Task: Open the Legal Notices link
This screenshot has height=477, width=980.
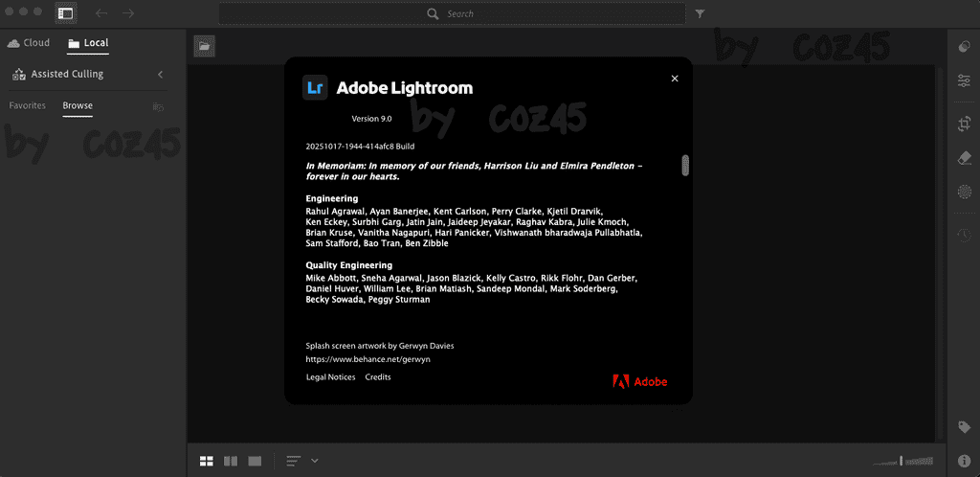Action: point(330,377)
